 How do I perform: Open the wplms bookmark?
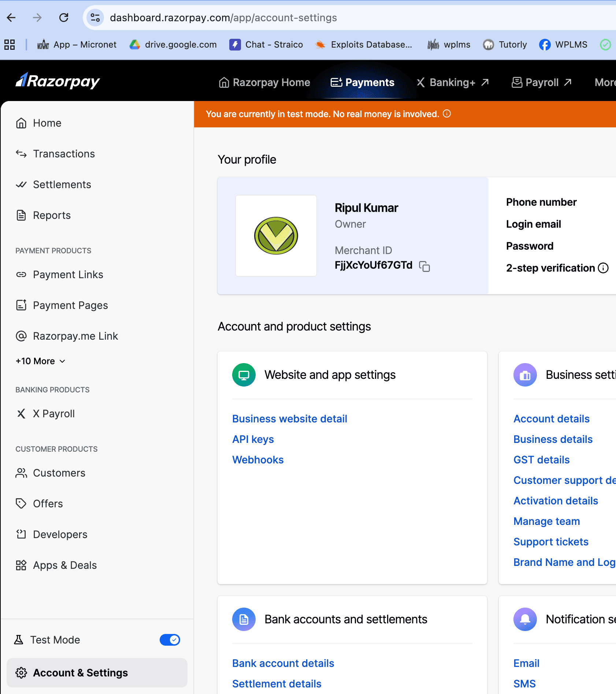[x=449, y=45]
